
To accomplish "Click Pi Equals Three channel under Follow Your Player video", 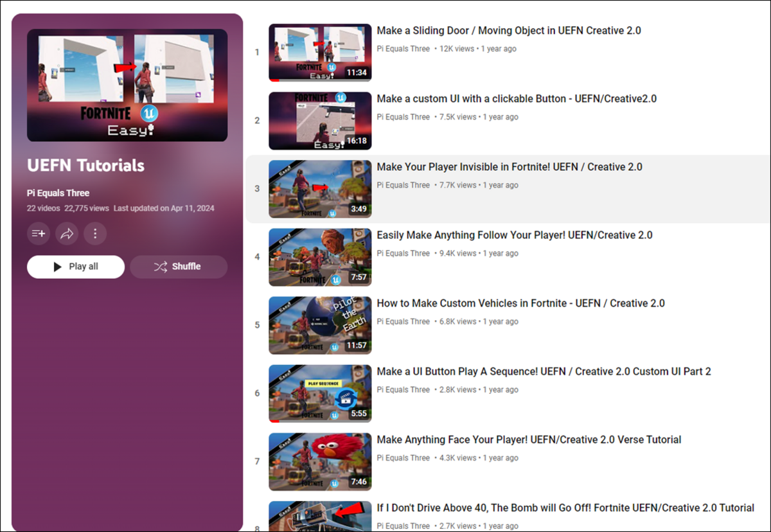I will click(x=403, y=253).
